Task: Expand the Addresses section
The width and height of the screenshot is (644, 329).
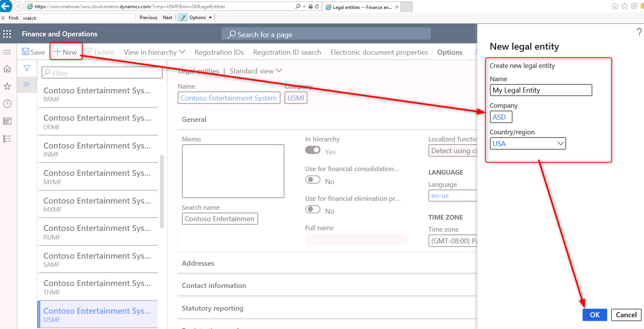Action: (327, 263)
